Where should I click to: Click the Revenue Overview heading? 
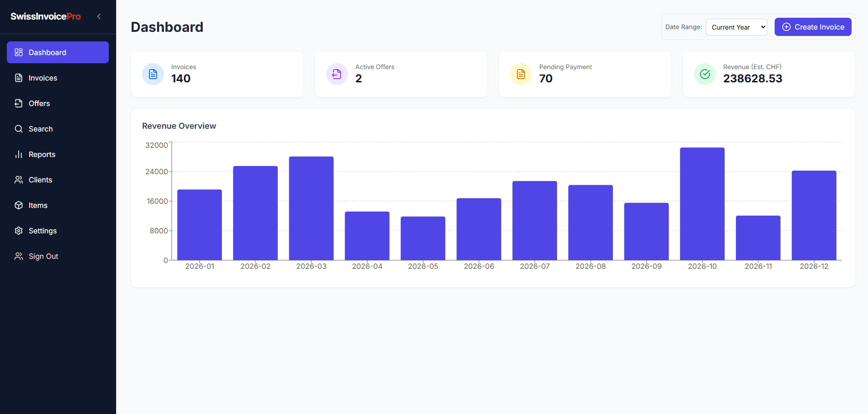coord(179,126)
